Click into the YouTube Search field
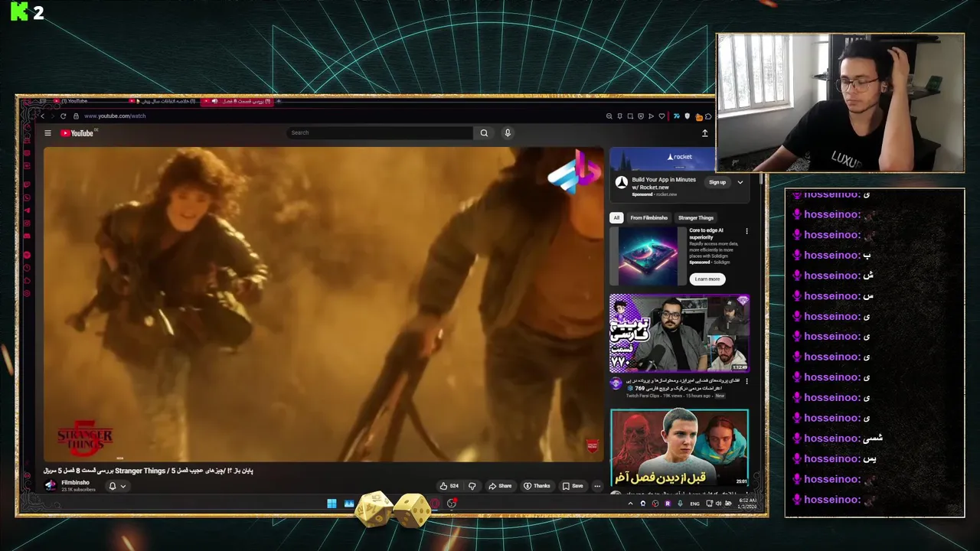The height and width of the screenshot is (551, 980). pos(381,133)
